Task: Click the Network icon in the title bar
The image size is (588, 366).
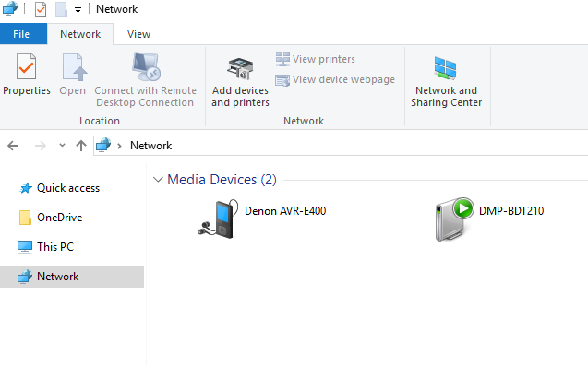Action: click(x=10, y=8)
